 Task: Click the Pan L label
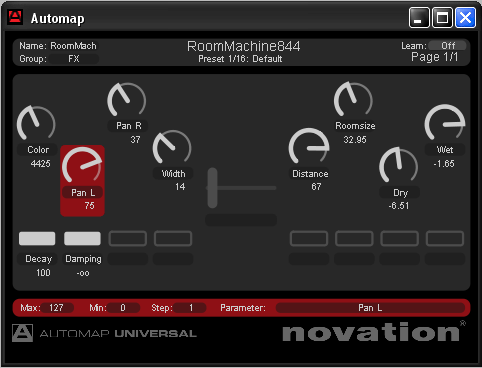click(83, 193)
